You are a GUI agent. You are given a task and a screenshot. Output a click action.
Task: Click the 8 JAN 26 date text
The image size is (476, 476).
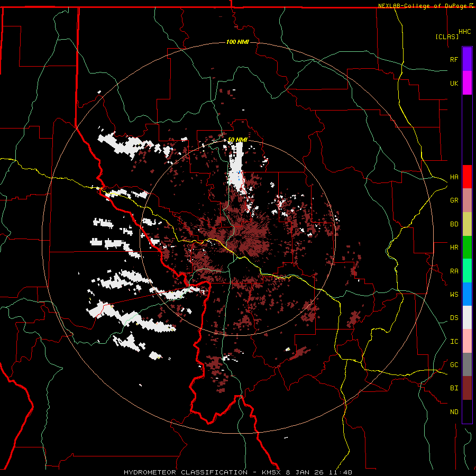(x=305, y=472)
